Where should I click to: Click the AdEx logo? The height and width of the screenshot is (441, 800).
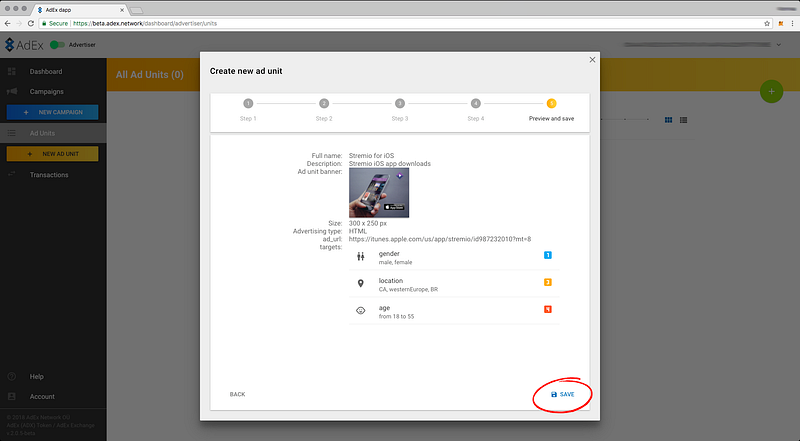pyautogui.click(x=24, y=45)
